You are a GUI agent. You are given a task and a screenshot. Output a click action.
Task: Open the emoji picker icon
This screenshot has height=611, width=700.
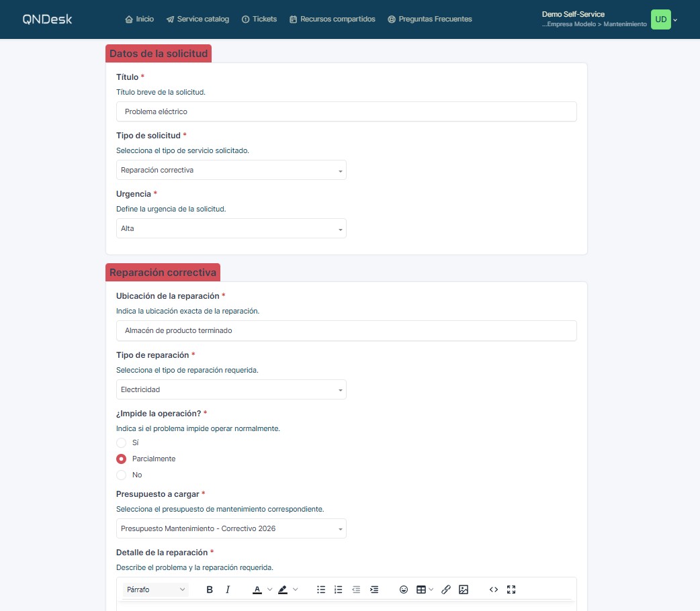pos(404,590)
